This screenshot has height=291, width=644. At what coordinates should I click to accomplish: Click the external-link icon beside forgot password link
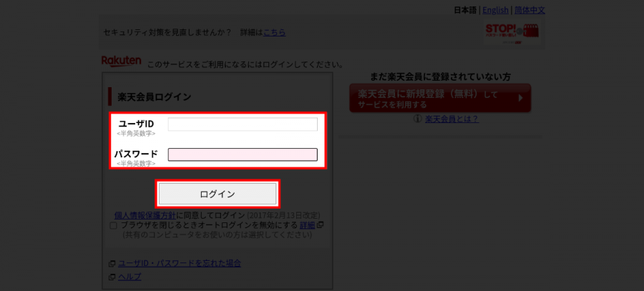[112, 264]
